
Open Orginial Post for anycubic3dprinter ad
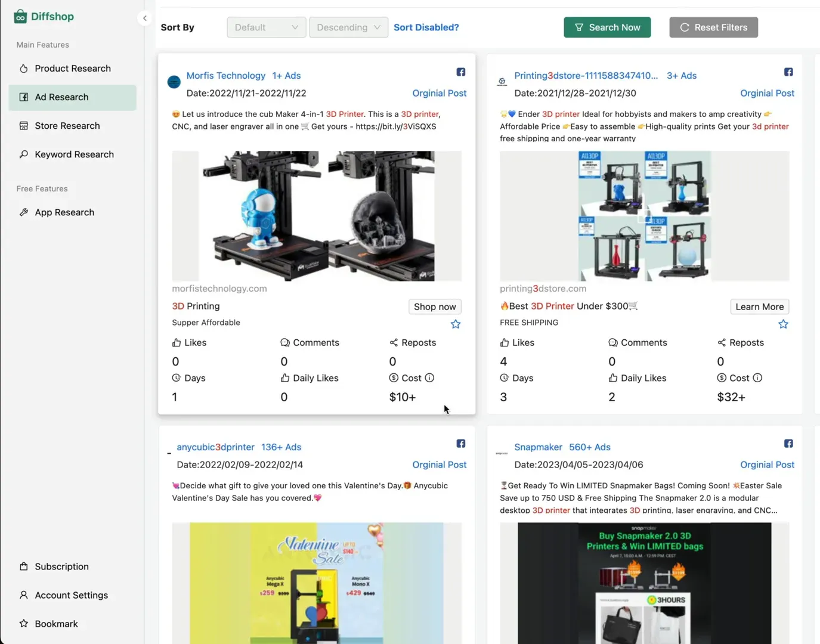440,465
